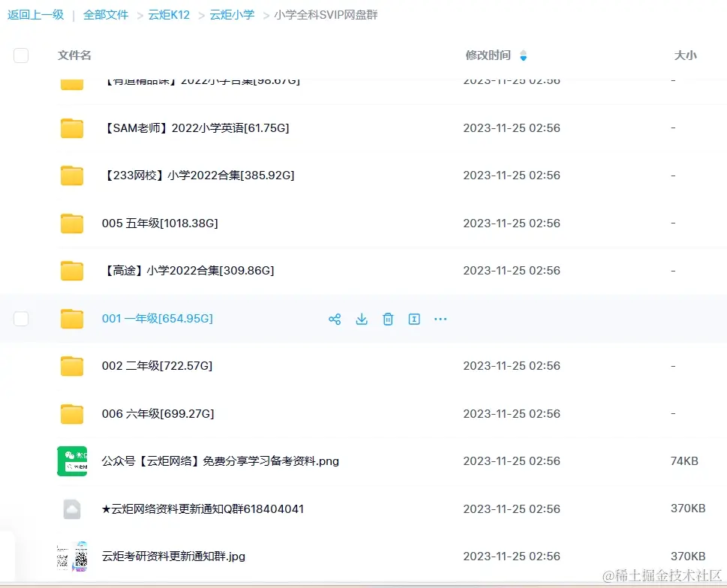Click the 云炬小学 breadcrumb link
Image resolution: width=727 pixels, height=588 pixels.
pos(232,14)
